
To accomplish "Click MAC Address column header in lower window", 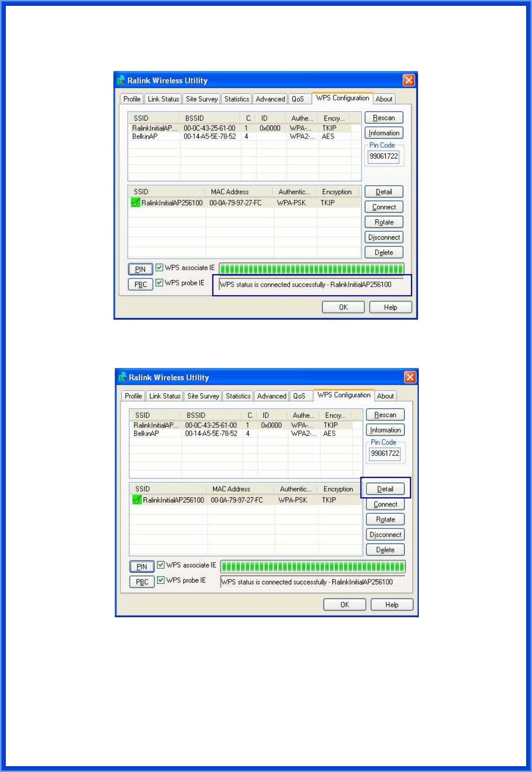I will click(x=241, y=489).
